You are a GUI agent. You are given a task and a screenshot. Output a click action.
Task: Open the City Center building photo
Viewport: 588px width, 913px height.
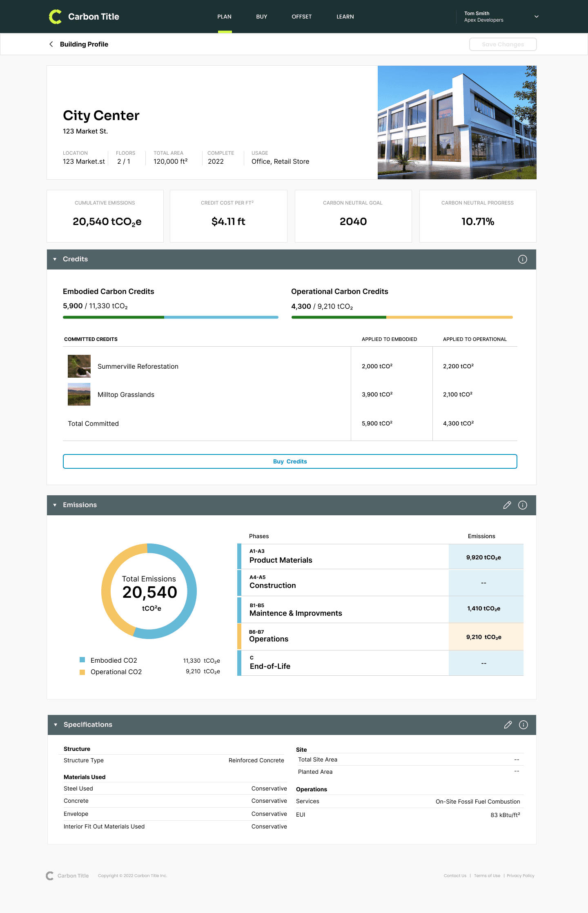click(457, 122)
